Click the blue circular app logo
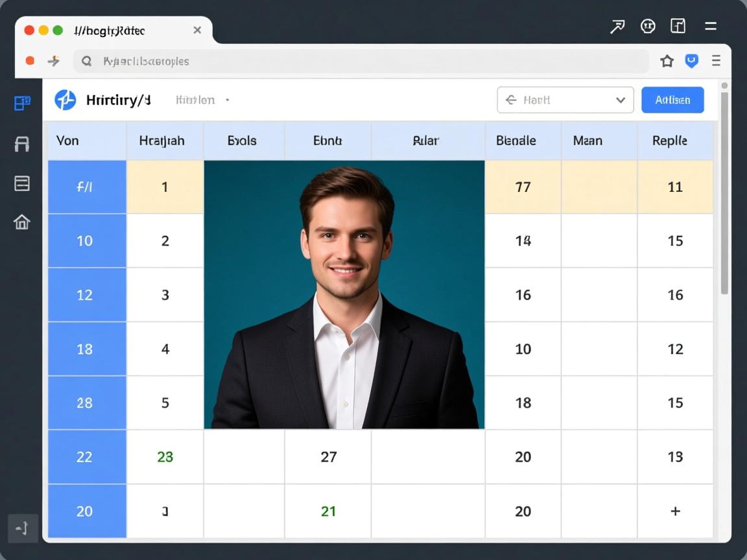The width and height of the screenshot is (747, 560). [x=65, y=100]
